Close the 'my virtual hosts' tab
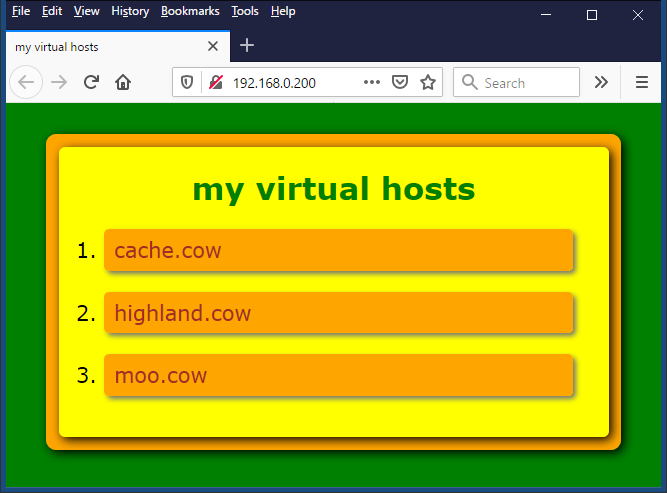 pos(212,46)
